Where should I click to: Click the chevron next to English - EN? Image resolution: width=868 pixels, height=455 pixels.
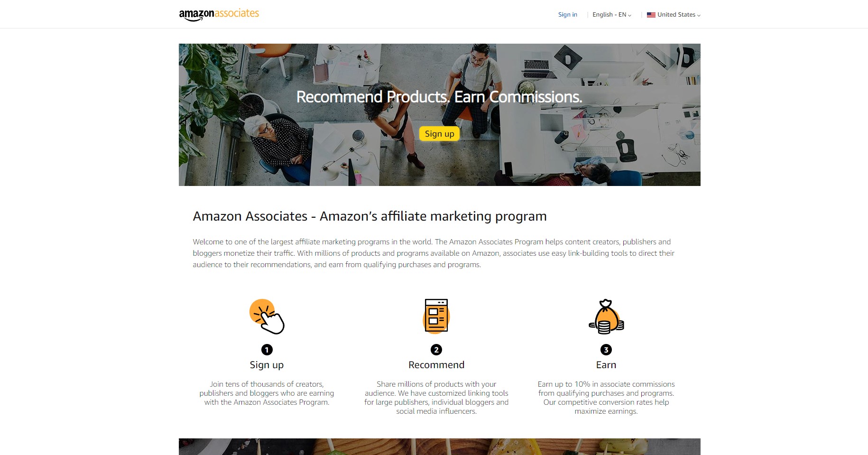[x=629, y=15]
